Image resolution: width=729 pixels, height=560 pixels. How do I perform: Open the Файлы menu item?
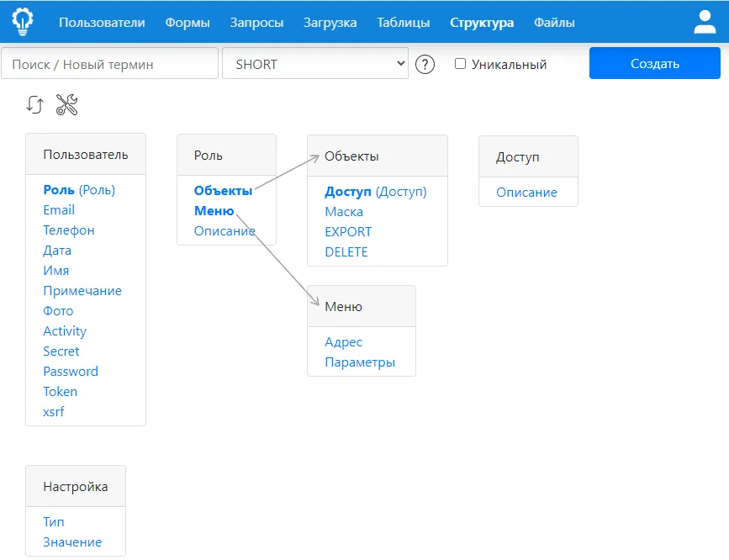pyautogui.click(x=554, y=23)
